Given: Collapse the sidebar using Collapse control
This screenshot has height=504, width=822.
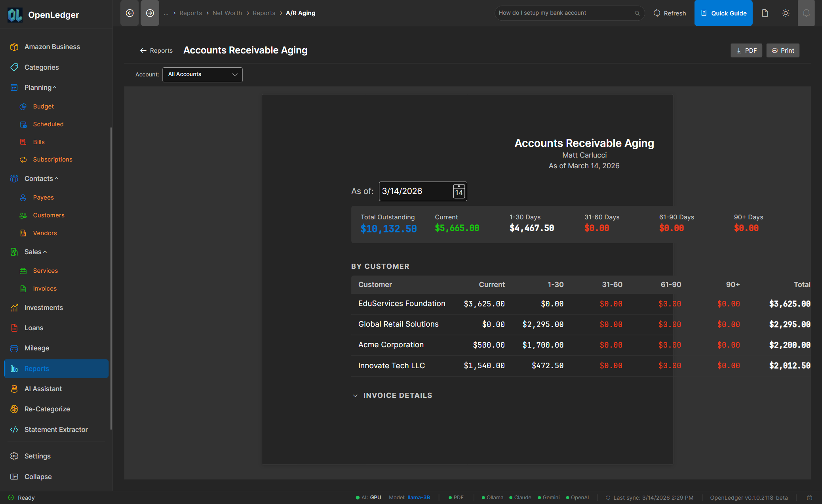Looking at the screenshot, I should pyautogui.click(x=38, y=476).
